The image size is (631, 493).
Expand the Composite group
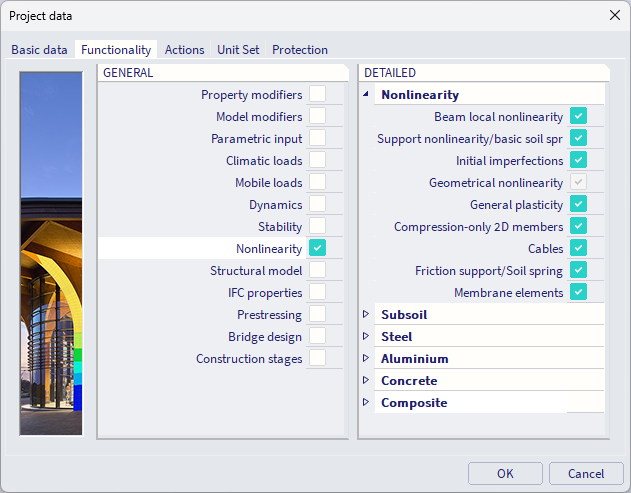tap(366, 403)
